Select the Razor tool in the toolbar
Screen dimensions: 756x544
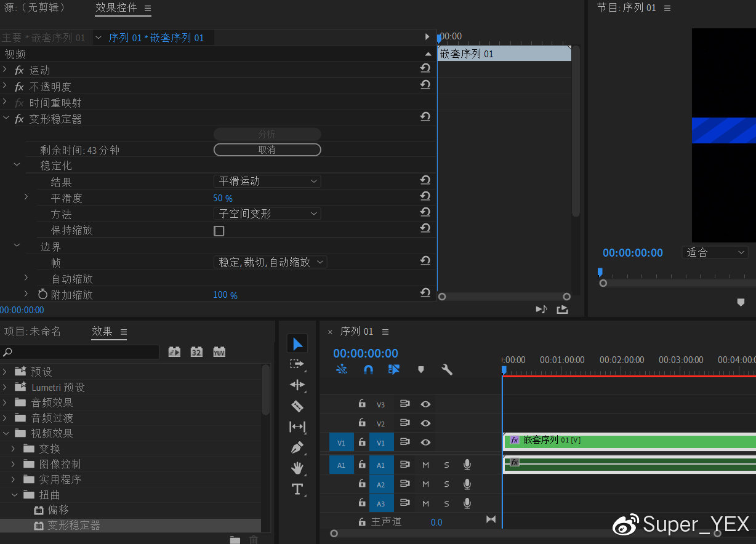297,406
